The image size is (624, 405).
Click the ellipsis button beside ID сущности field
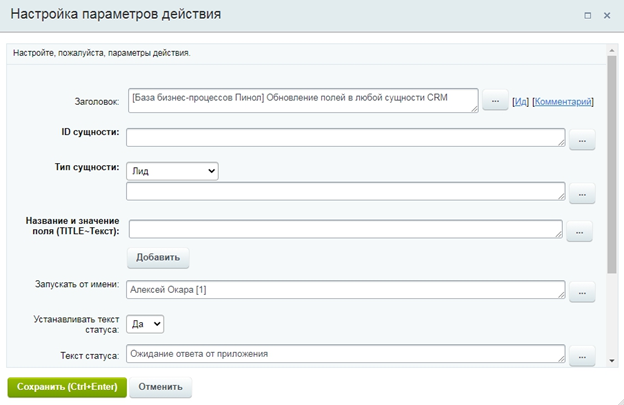tap(581, 141)
